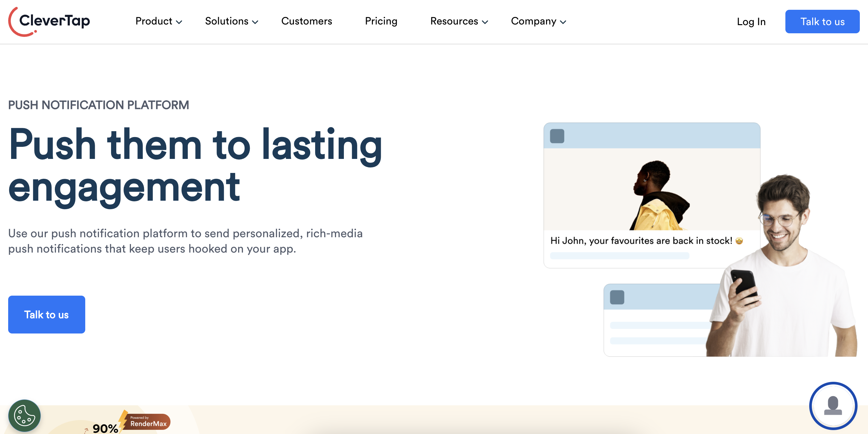Open the Customers page
The image size is (868, 434).
(x=306, y=21)
